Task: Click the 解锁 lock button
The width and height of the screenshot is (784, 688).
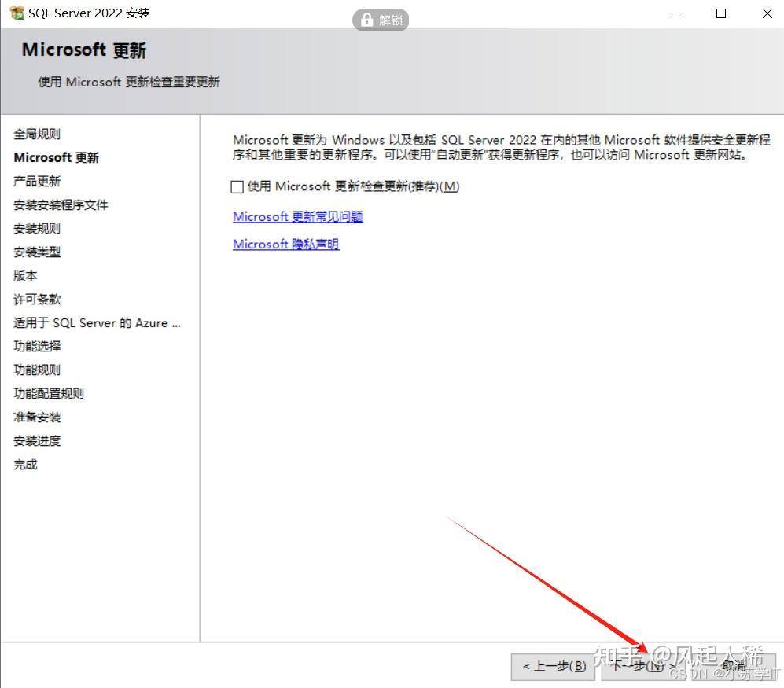Action: 381,20
